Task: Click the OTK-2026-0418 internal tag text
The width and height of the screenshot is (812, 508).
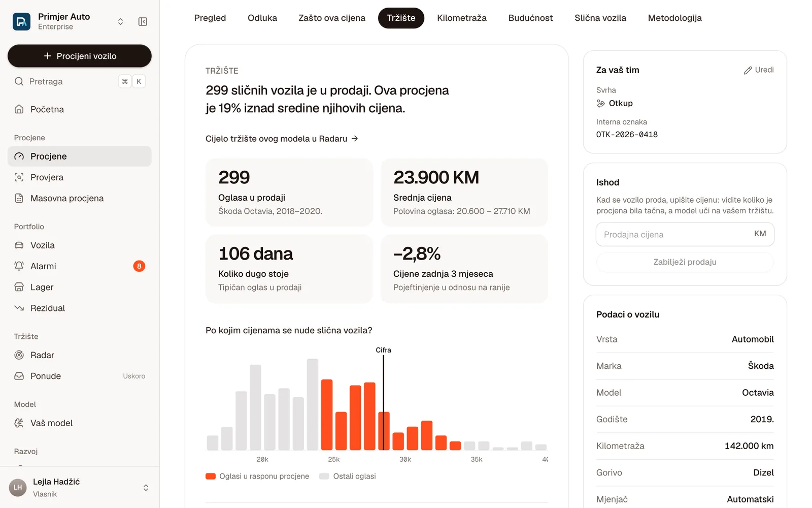Action: (627, 135)
